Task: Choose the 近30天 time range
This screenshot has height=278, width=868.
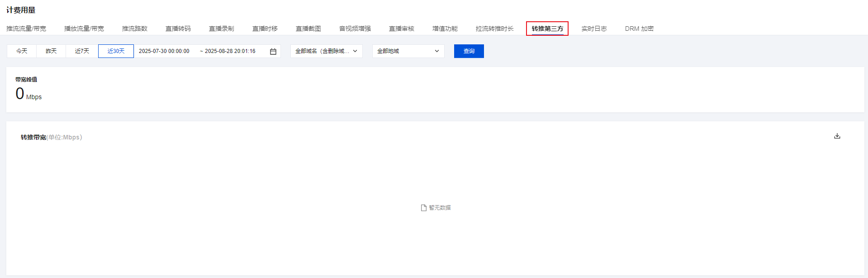Action: pyautogui.click(x=116, y=51)
